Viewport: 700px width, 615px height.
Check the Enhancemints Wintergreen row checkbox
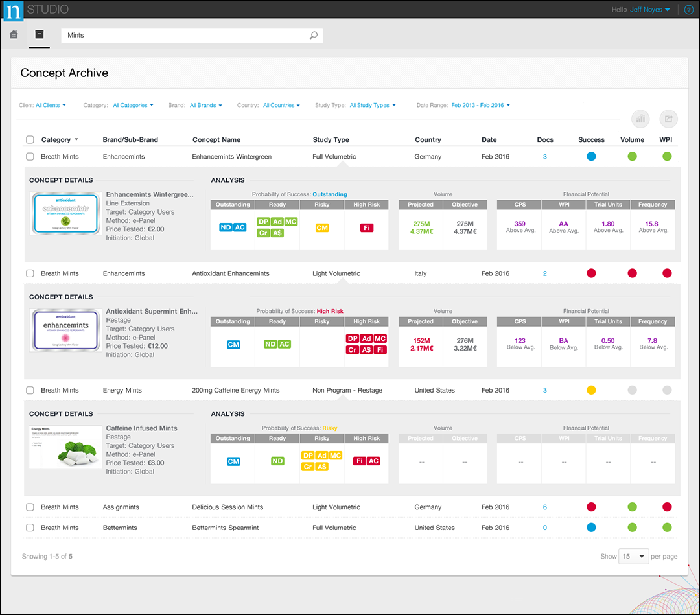30,157
